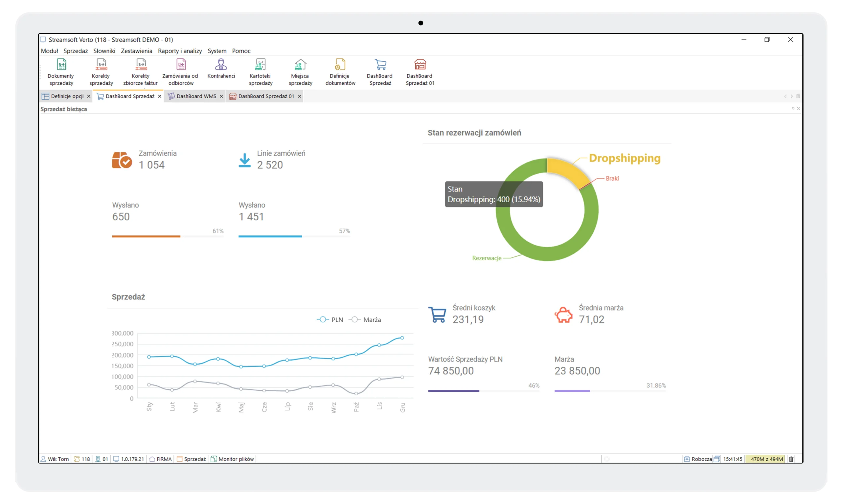Click Miejsca sprzedaży house icon

[300, 65]
